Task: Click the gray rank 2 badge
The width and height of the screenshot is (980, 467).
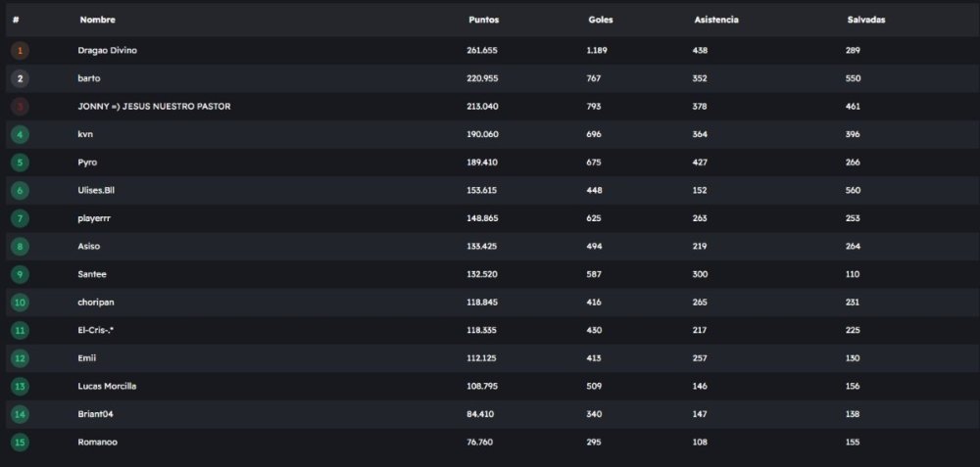Action: (20, 78)
